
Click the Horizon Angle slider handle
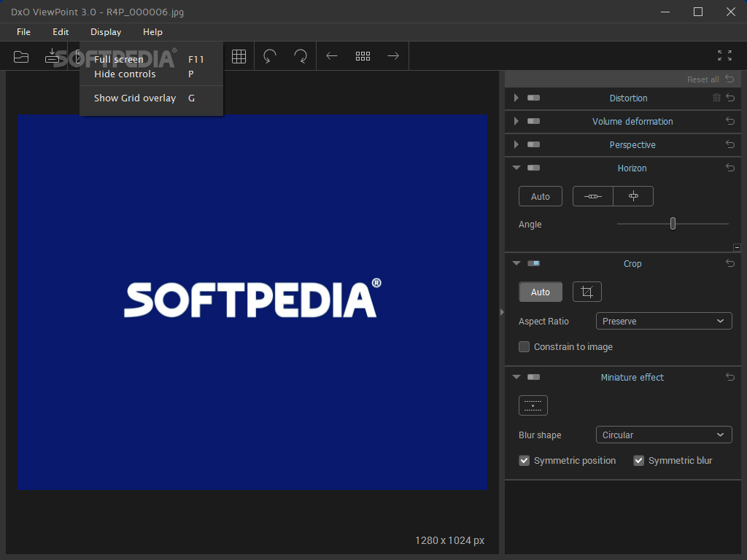pos(673,223)
